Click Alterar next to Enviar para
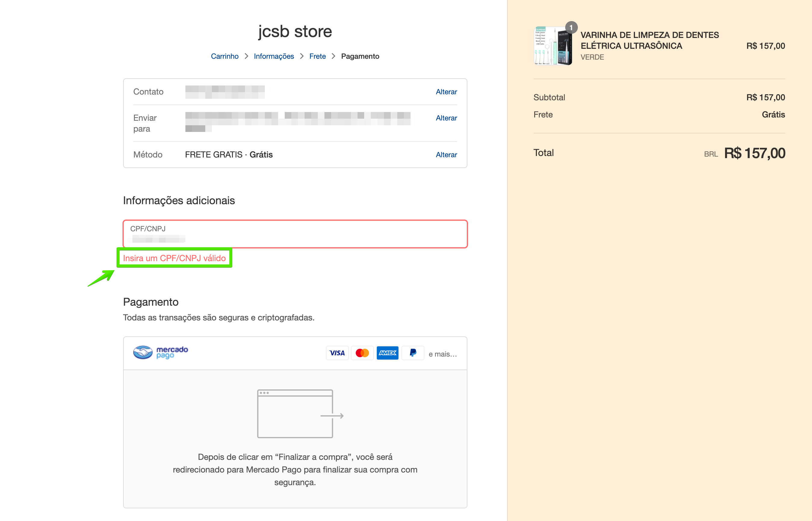 click(x=446, y=118)
